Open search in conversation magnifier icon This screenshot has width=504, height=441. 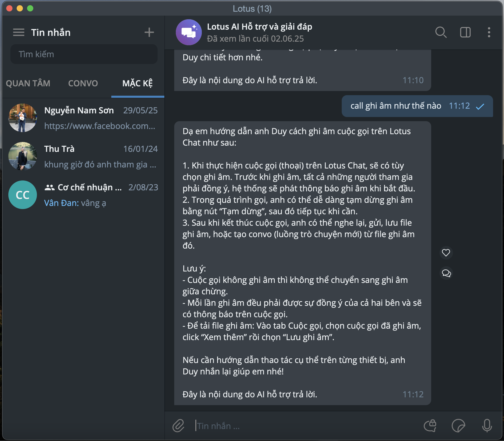[441, 33]
